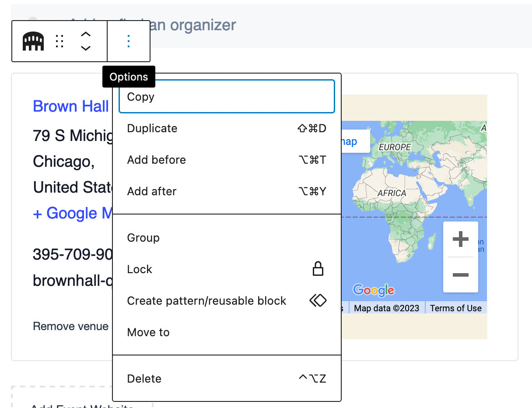Click the Add Event Website block
The height and width of the screenshot is (408, 532).
point(82,397)
